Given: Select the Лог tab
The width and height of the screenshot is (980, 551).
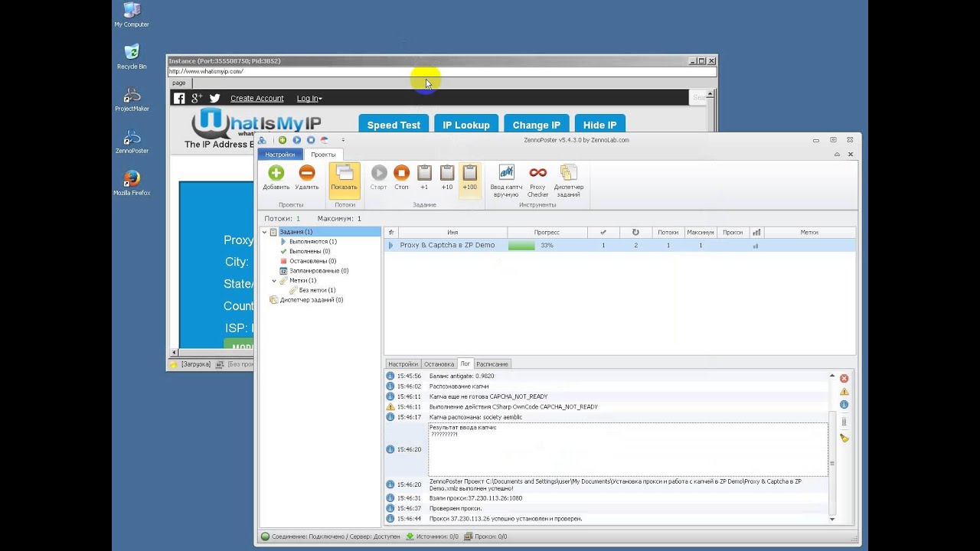Looking at the screenshot, I should click(x=465, y=364).
